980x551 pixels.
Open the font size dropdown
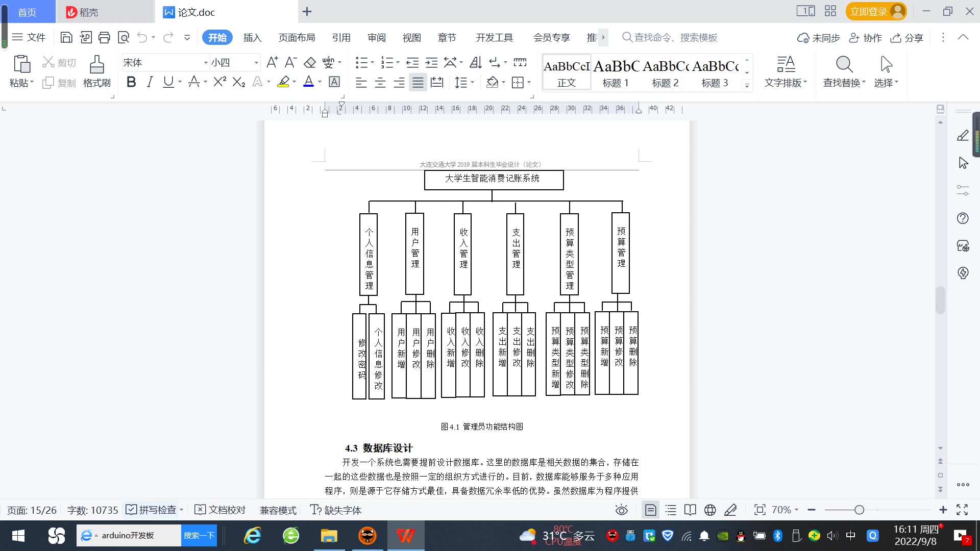[256, 63]
